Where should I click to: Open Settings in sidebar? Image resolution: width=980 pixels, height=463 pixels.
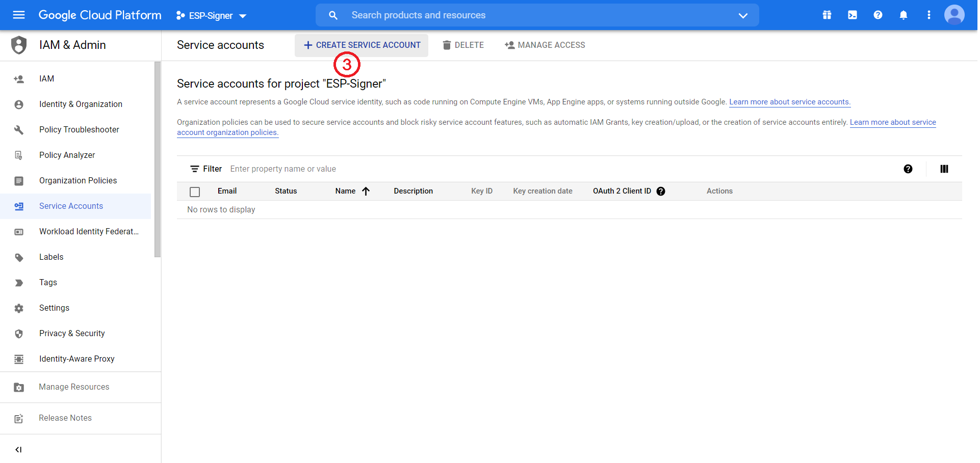55,308
